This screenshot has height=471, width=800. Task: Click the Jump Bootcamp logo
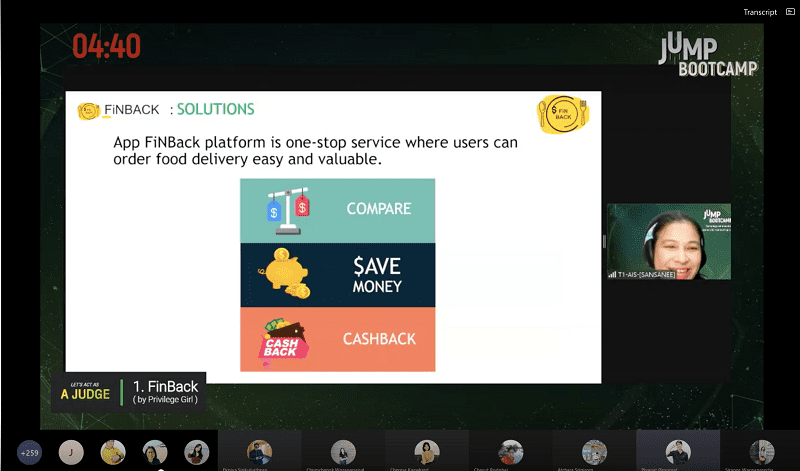(707, 55)
